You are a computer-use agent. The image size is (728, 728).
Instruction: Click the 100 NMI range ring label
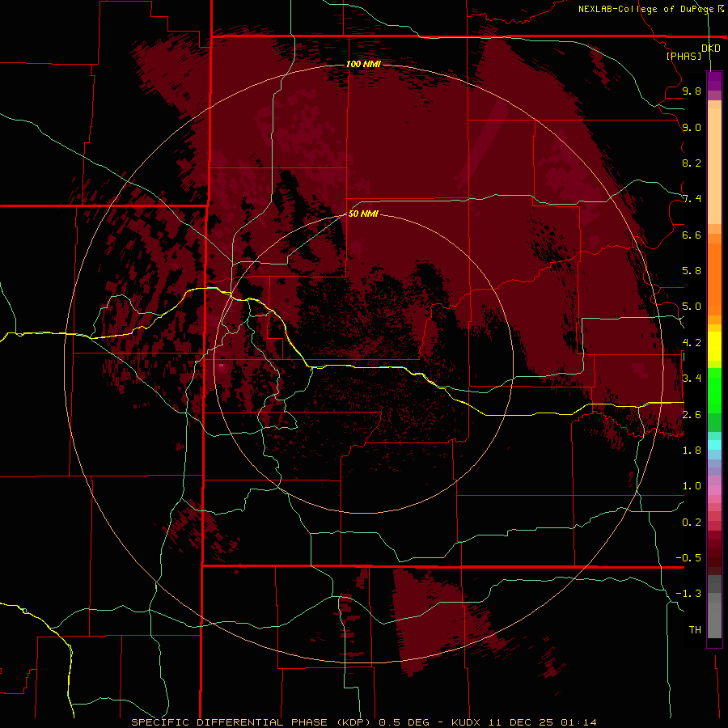pyautogui.click(x=363, y=64)
